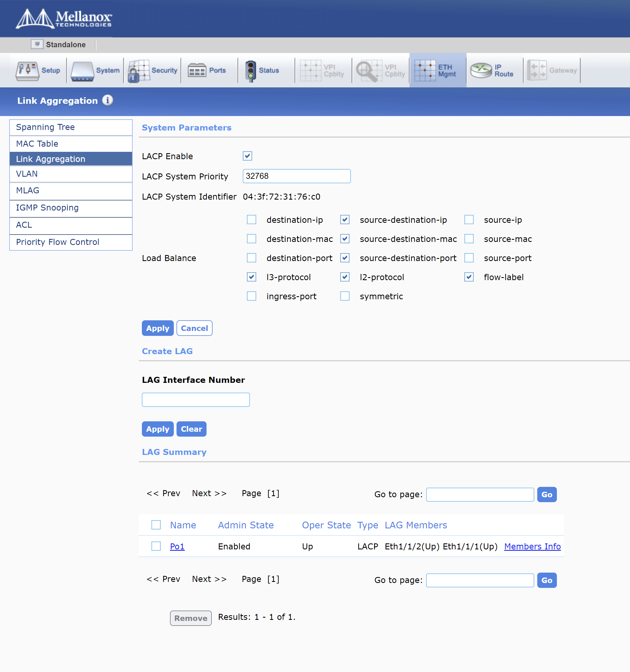Open the Status traffic light icon
This screenshot has height=672, width=630.
tap(250, 71)
